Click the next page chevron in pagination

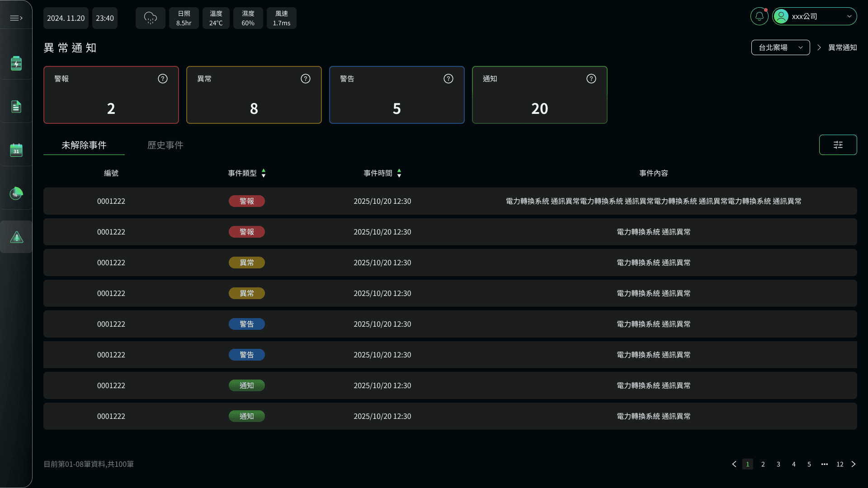(854, 464)
